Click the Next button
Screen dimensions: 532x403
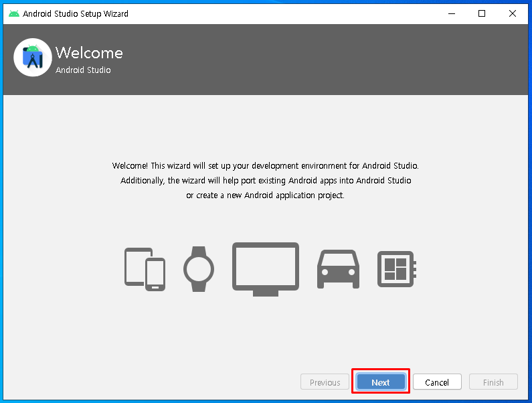pyautogui.click(x=381, y=382)
